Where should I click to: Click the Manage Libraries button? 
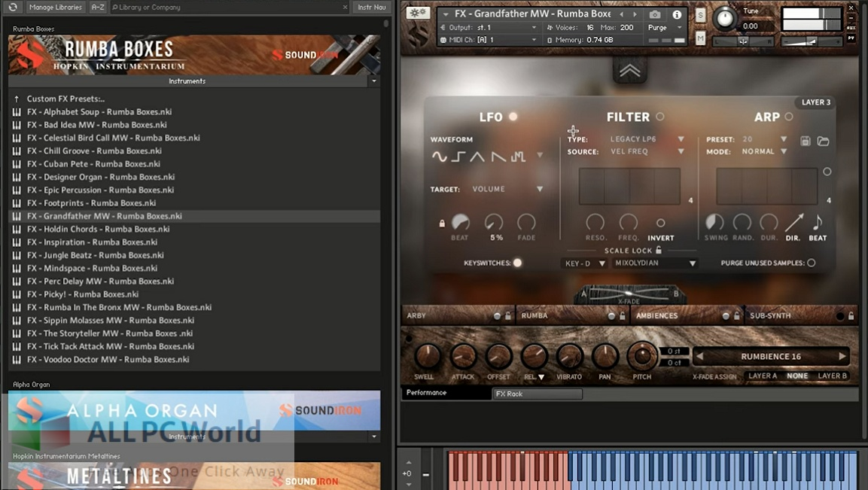coord(56,8)
